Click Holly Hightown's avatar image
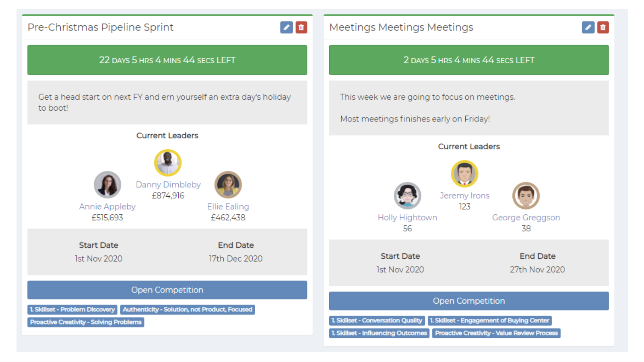 click(407, 195)
